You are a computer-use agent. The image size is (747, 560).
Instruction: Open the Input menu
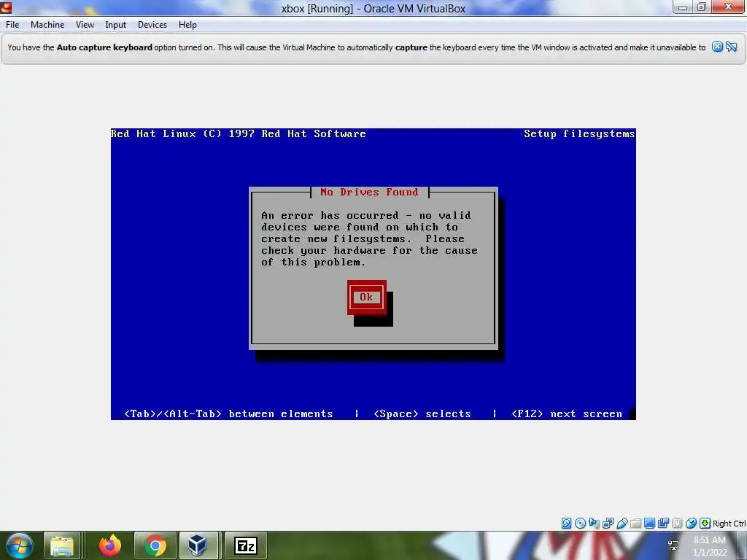click(x=116, y=25)
